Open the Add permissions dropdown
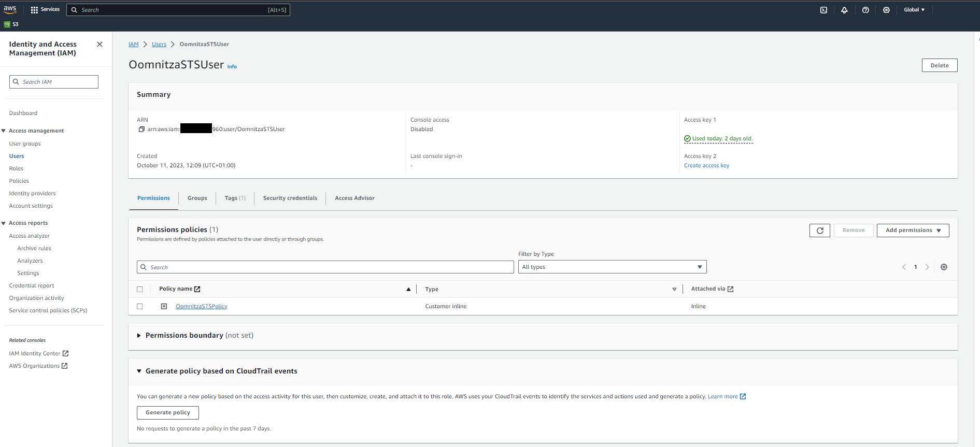 (913, 230)
